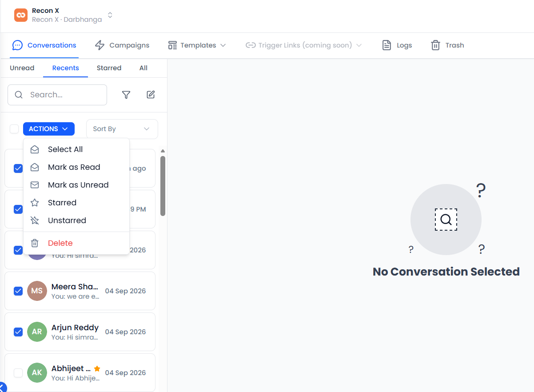This screenshot has width=534, height=392.
Task: Click the red trash icon beside Delete
Action: tap(35, 243)
